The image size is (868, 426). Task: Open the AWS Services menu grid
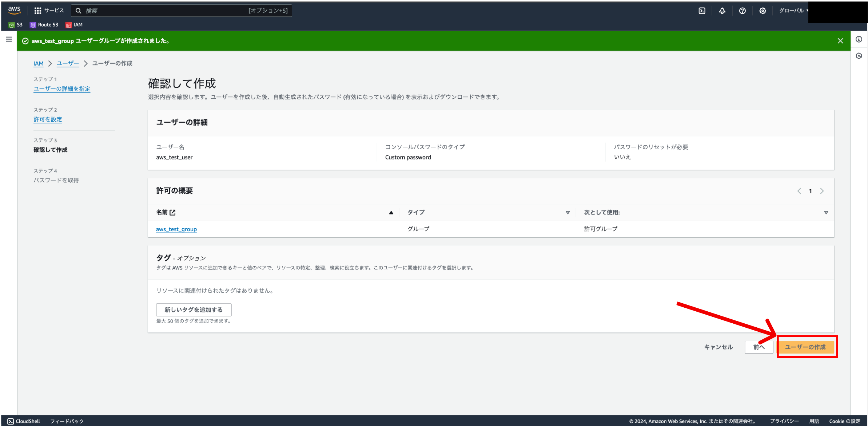(x=37, y=10)
